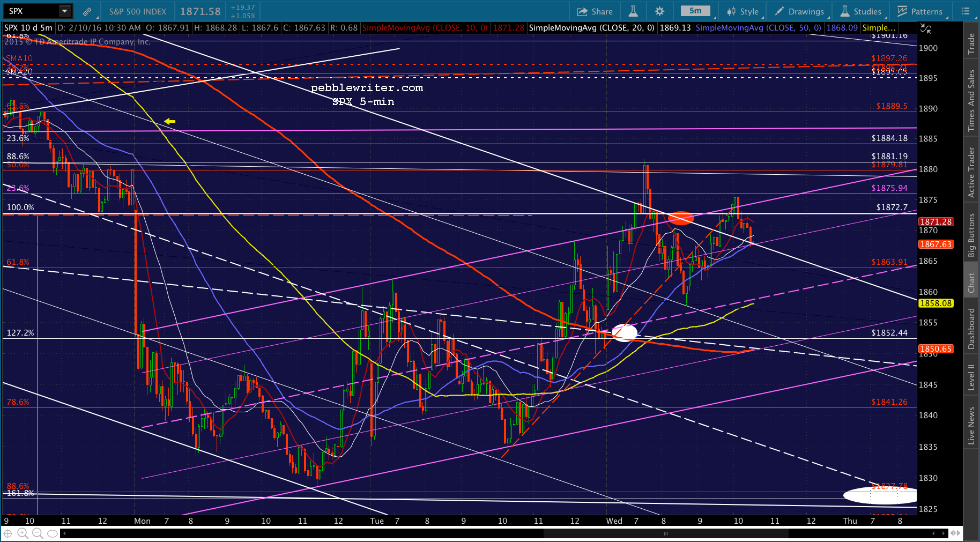Image resolution: width=980 pixels, height=542 pixels.
Task: Open chart settings gear icon
Action: [x=659, y=11]
